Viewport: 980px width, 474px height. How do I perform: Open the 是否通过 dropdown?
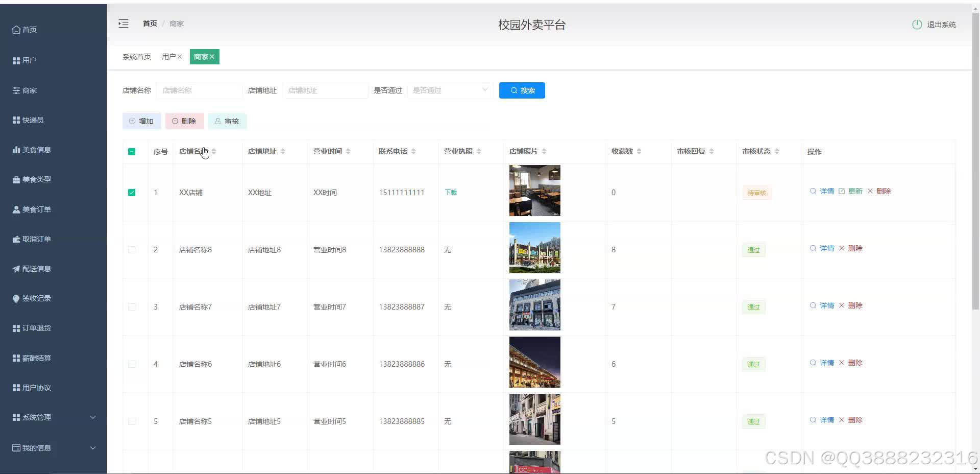point(450,90)
